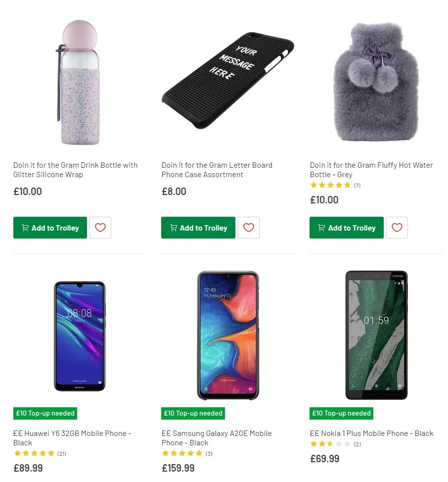Favourite the EE Huawei Y6 using its heart icon
The image size is (448, 482).
(x=100, y=480)
